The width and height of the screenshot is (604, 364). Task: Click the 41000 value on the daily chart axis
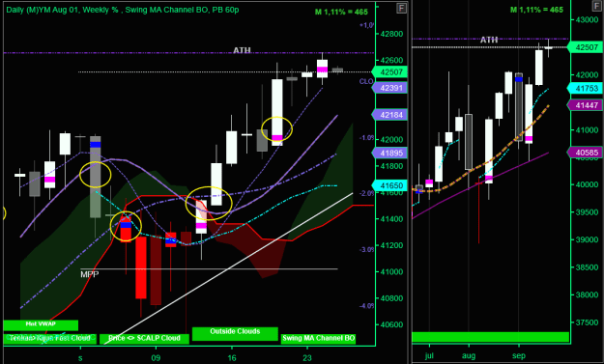coord(391,272)
